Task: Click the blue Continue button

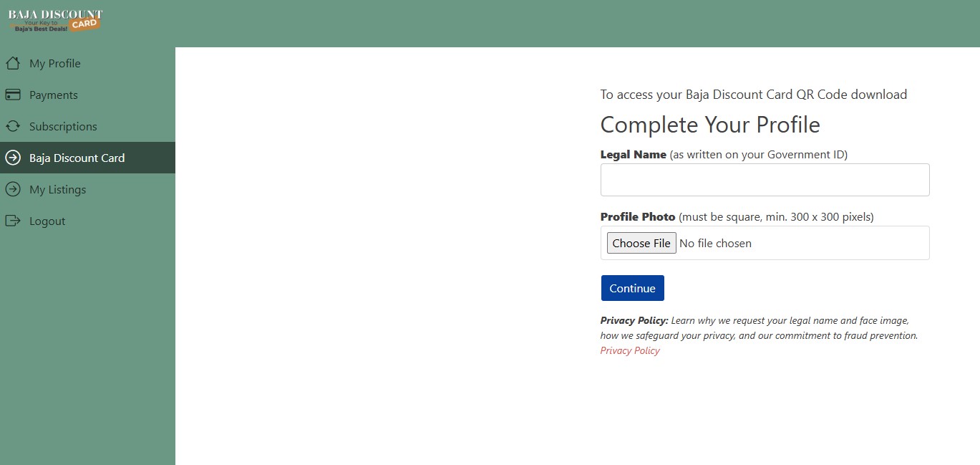Action: point(633,288)
